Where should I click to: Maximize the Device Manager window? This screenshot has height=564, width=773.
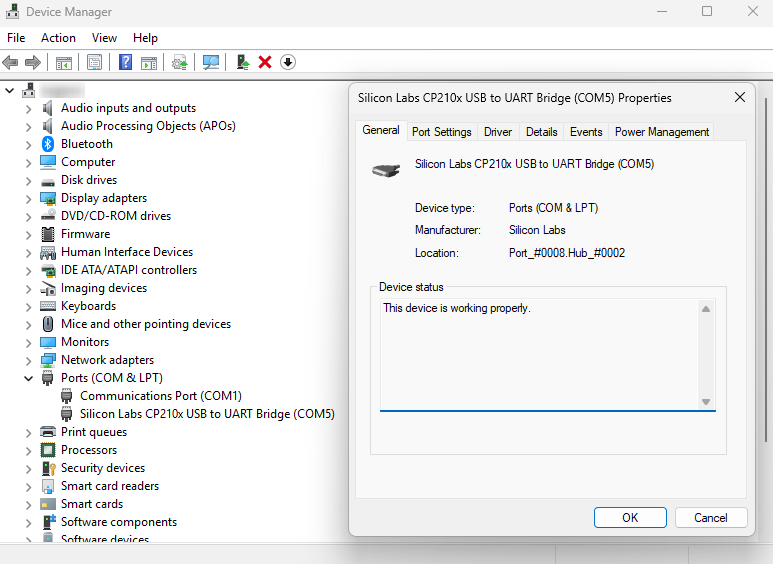point(707,11)
